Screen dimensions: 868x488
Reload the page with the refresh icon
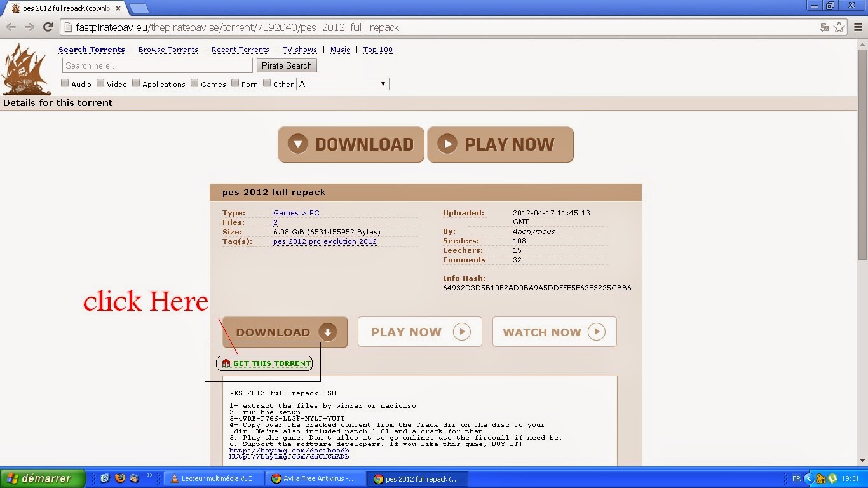click(x=48, y=27)
